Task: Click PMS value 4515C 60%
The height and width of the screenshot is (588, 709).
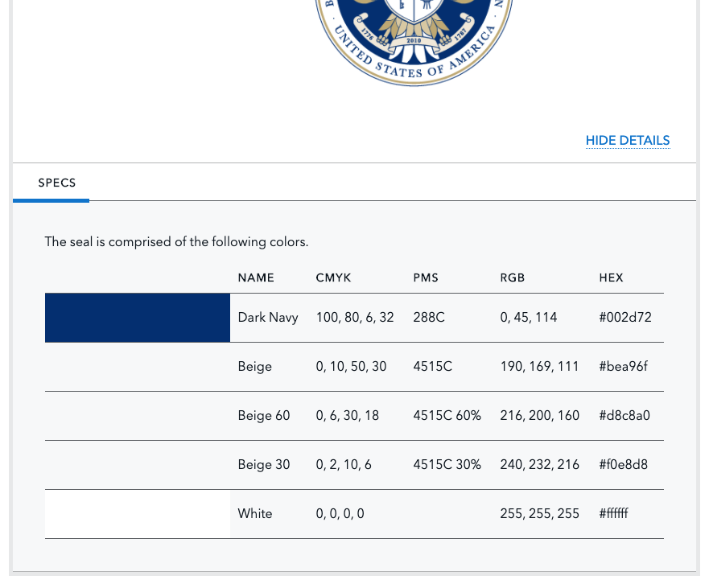Action: click(447, 415)
